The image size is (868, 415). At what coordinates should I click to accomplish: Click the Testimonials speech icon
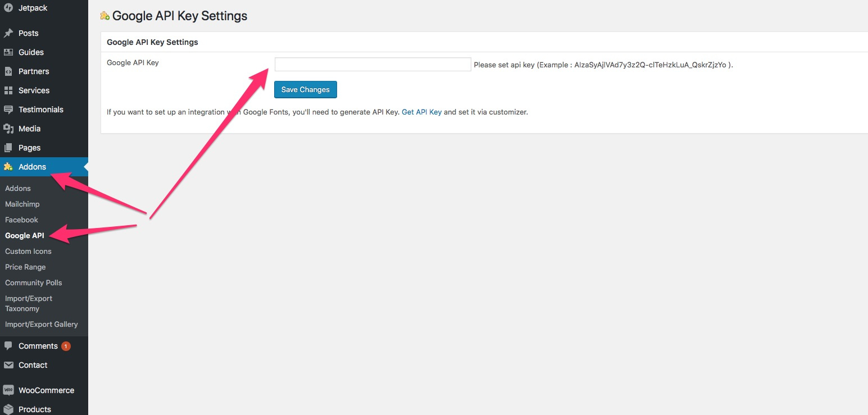pos(8,110)
